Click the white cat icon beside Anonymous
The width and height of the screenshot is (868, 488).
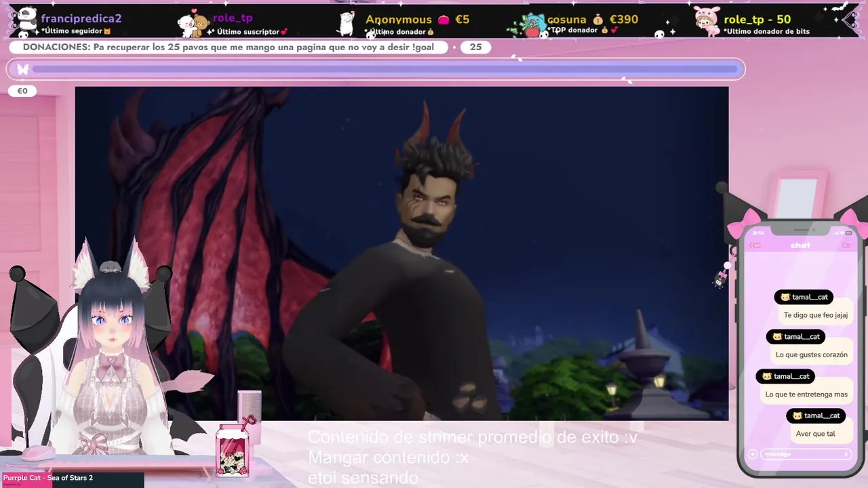point(347,24)
